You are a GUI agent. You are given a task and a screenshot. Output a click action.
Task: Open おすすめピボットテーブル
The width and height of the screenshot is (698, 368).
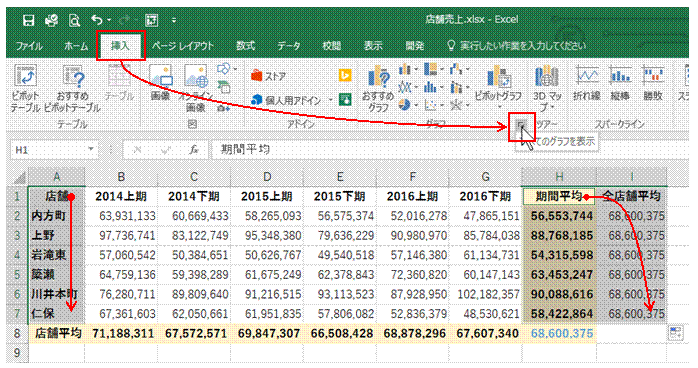[72, 88]
